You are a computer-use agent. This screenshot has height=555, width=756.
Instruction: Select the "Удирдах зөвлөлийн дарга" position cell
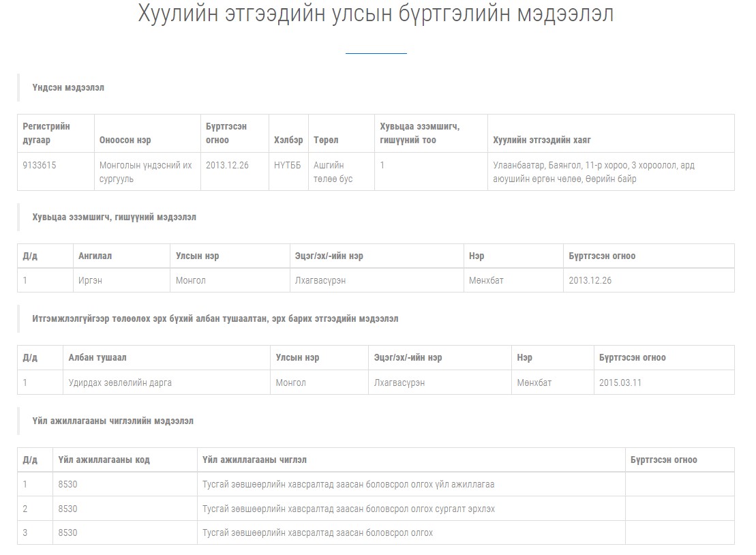(120, 382)
